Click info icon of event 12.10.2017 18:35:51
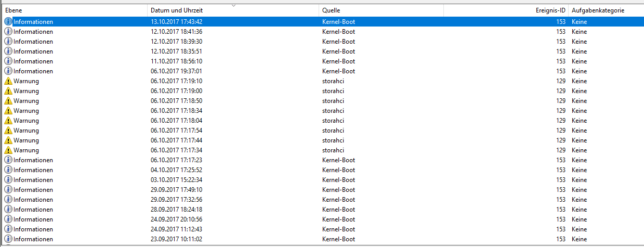 point(8,51)
